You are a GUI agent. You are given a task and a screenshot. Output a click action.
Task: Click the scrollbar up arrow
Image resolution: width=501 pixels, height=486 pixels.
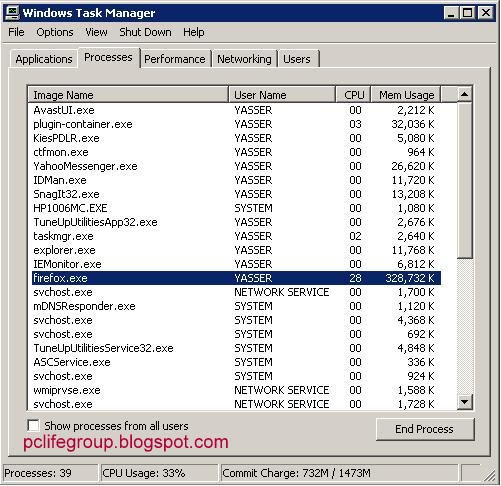pos(465,95)
